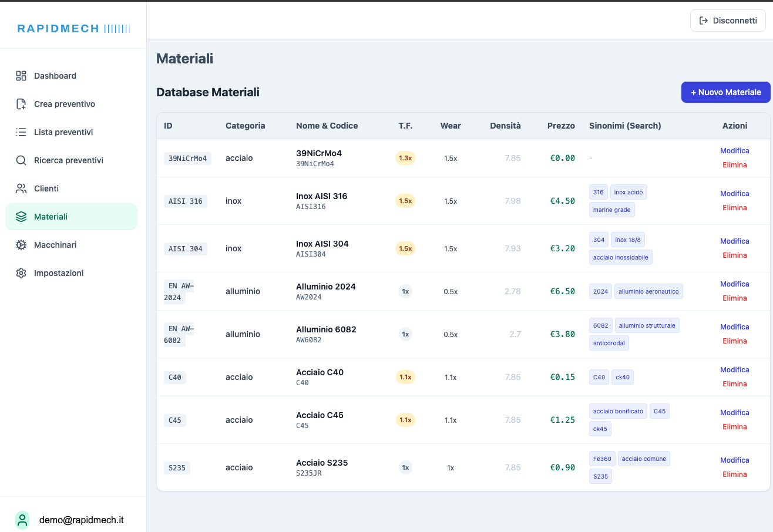This screenshot has height=532, width=773.
Task: Open Dashboard from the sidebar
Action: (71, 76)
